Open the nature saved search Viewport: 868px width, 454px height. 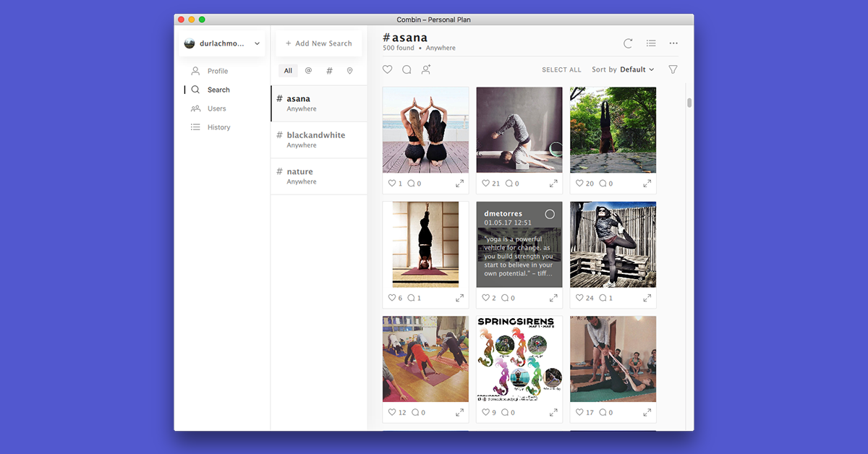[319, 176]
